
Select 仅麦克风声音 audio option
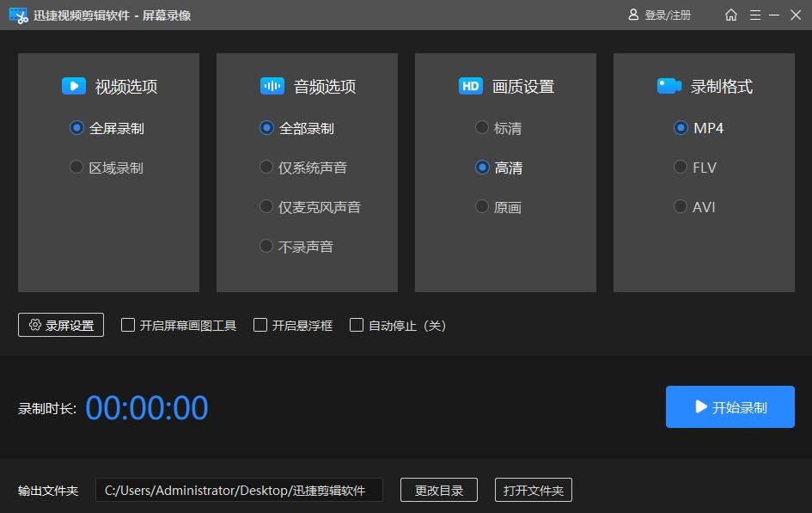click(x=266, y=206)
